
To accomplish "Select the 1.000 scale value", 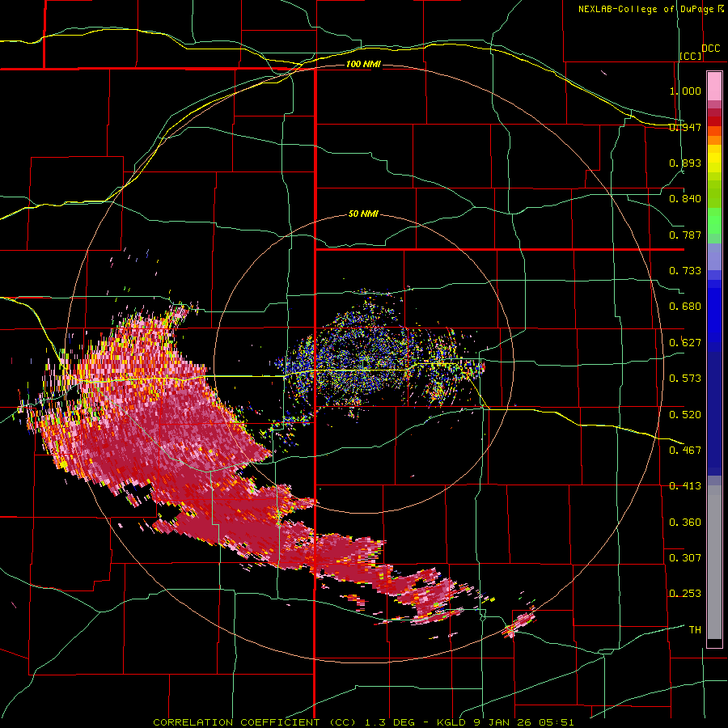I will pyautogui.click(x=685, y=91).
